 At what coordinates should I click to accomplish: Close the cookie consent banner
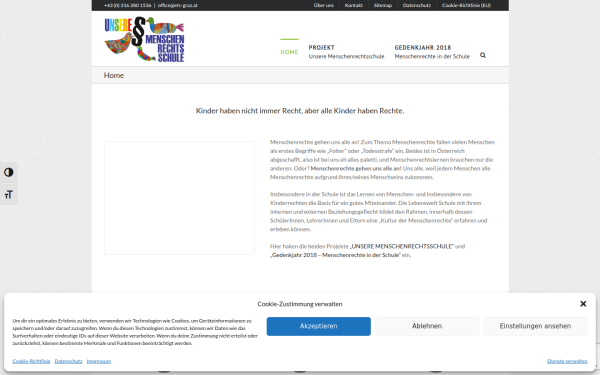[583, 304]
